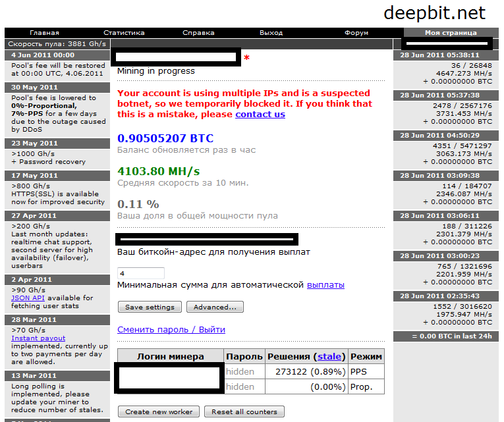The image size is (504, 422).
Task: Click the 30 May 2011 news header
Action: [57, 88]
